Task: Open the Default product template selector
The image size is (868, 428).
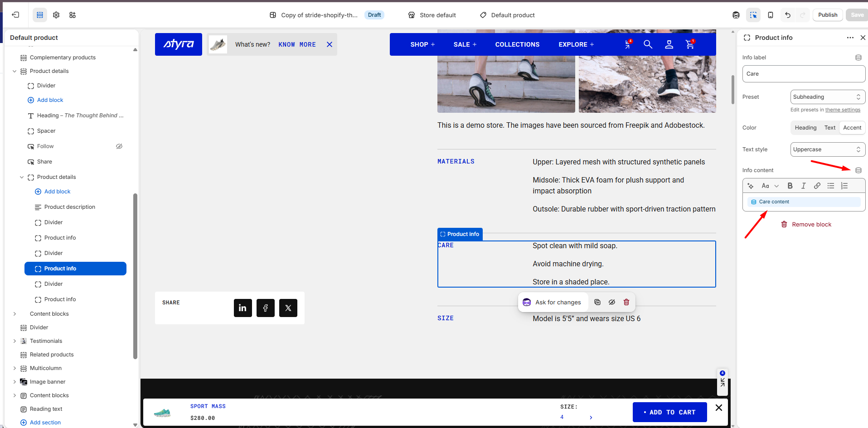Action: 507,15
